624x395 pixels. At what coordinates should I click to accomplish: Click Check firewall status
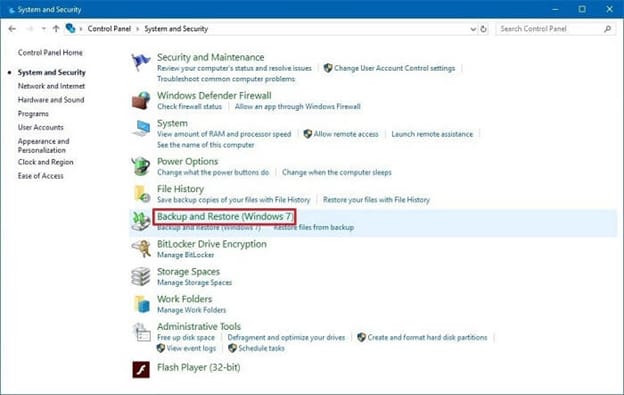point(189,106)
